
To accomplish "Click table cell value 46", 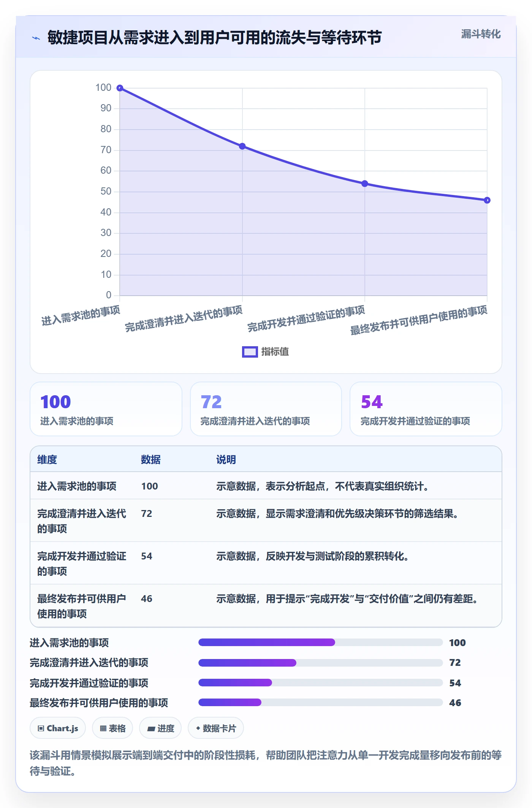I will click(x=147, y=599).
